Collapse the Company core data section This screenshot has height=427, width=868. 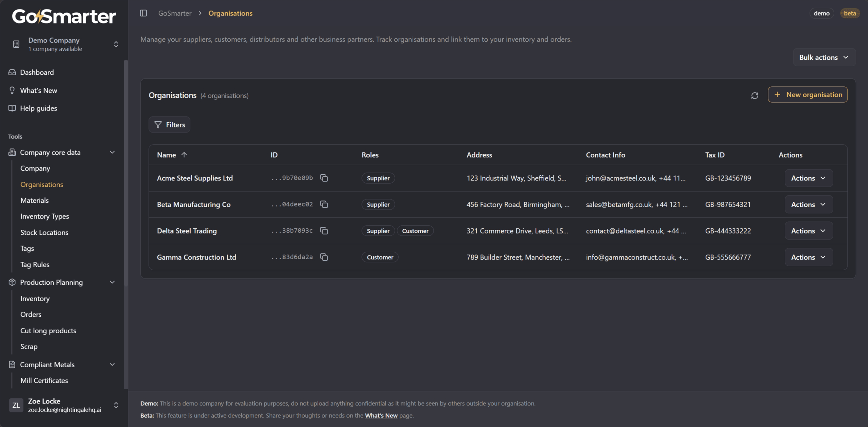point(112,152)
